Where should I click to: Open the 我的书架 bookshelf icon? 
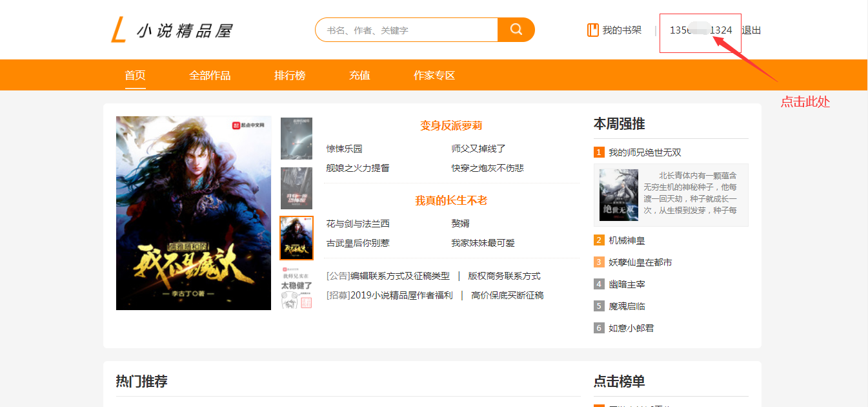point(592,30)
